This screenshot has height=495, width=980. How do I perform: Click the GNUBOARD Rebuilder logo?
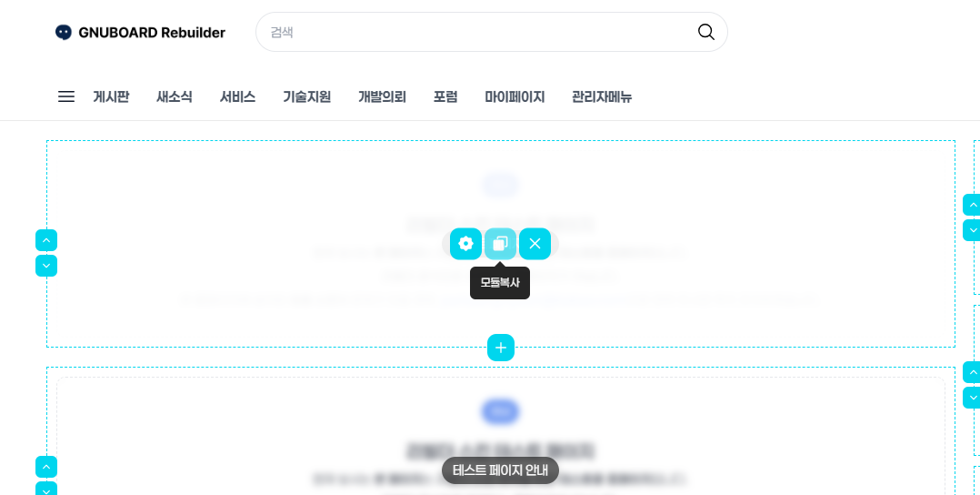(x=140, y=32)
